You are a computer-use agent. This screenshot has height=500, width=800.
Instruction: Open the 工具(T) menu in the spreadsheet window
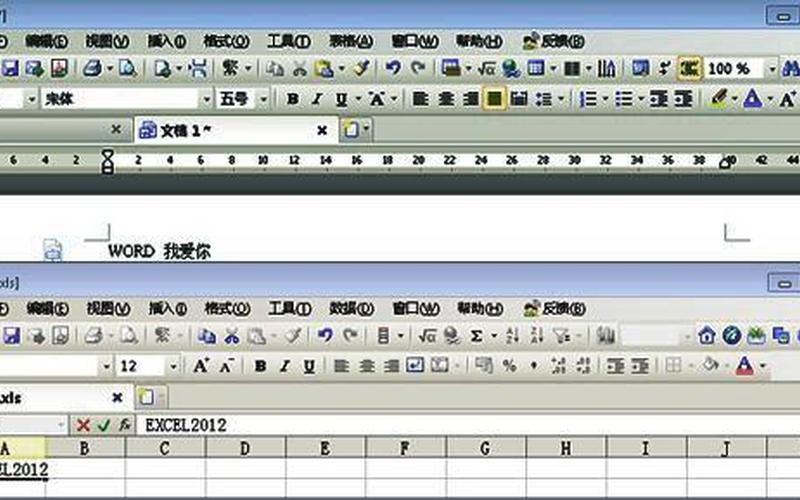(290, 308)
